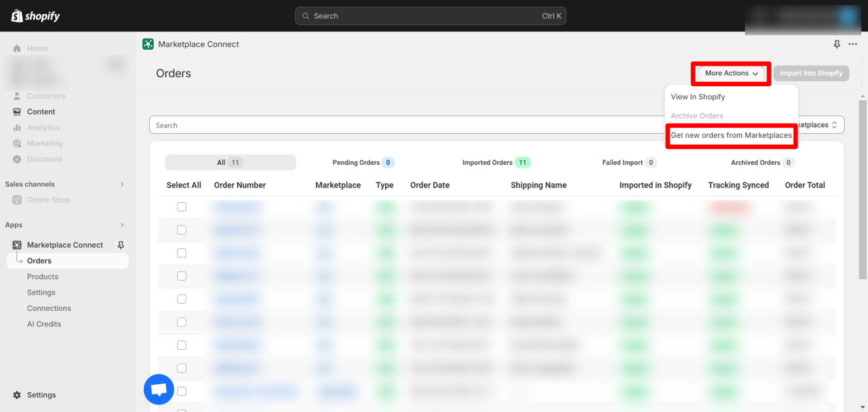Tick the fourth order row checkbox
This screenshot has height=412, width=868.
(182, 276)
